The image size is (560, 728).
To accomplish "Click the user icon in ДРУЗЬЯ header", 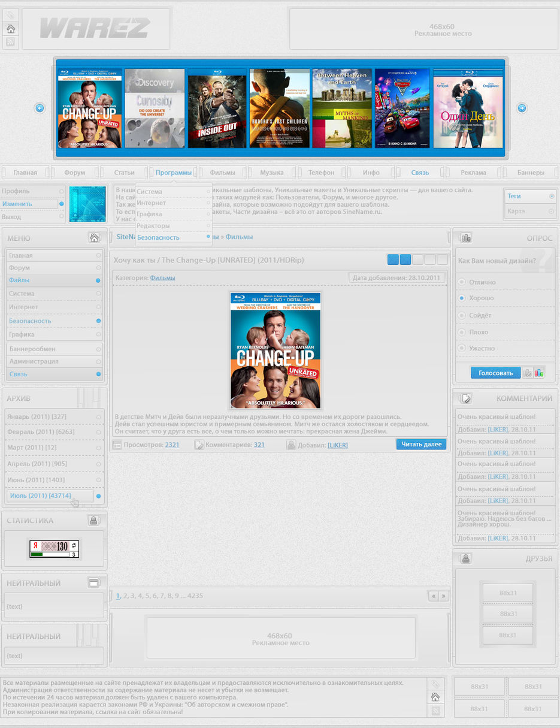I will pyautogui.click(x=466, y=558).
